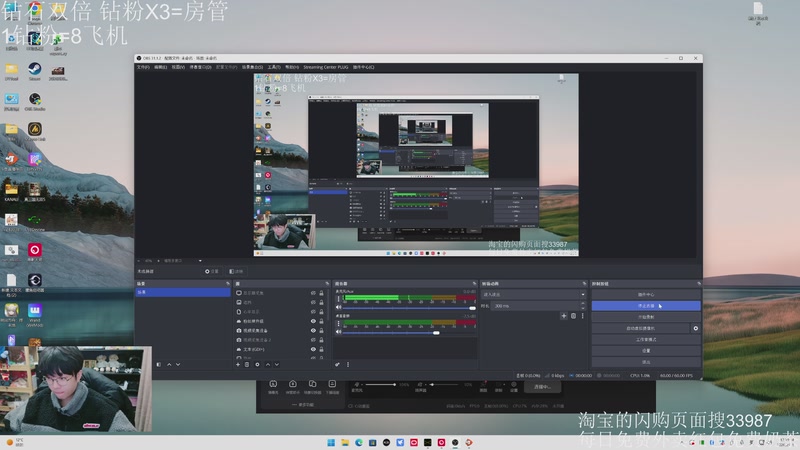
Task: Select the highlighted scene in scenes list
Action: (183, 292)
